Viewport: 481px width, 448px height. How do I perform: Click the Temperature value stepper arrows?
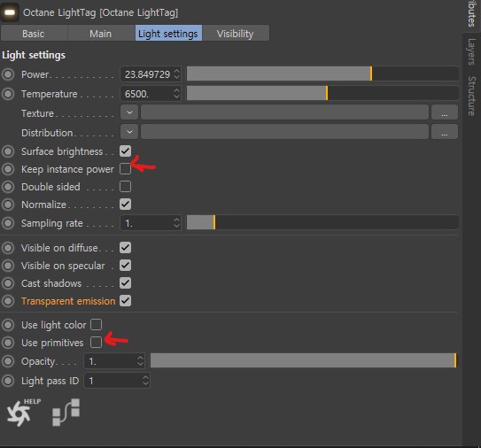pos(176,94)
